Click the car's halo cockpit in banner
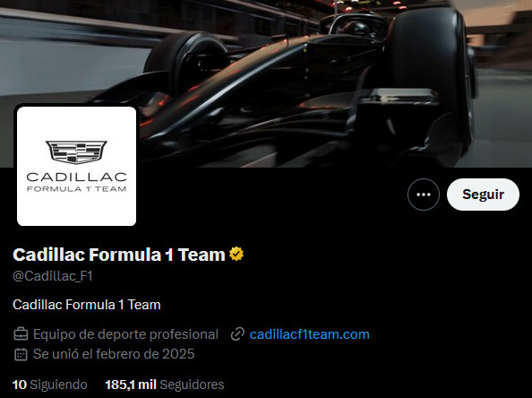 point(356,29)
